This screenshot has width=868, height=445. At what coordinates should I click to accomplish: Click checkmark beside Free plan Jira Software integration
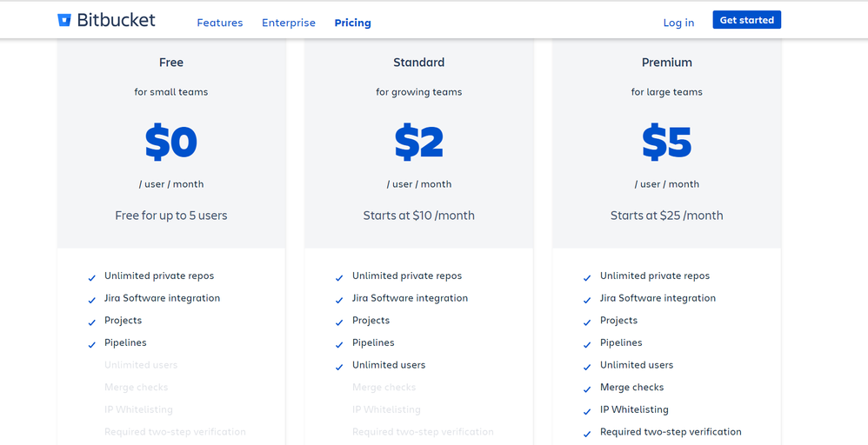[x=91, y=300]
